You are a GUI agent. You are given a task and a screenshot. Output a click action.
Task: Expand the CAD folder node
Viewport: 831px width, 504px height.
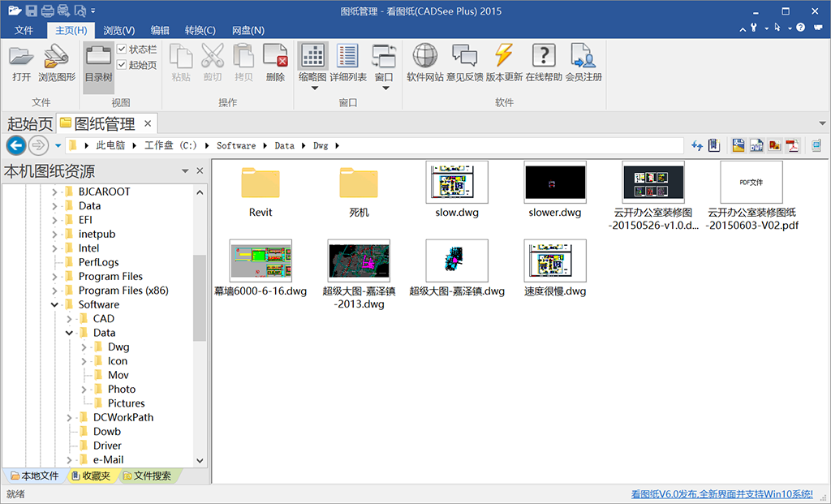[x=70, y=319]
